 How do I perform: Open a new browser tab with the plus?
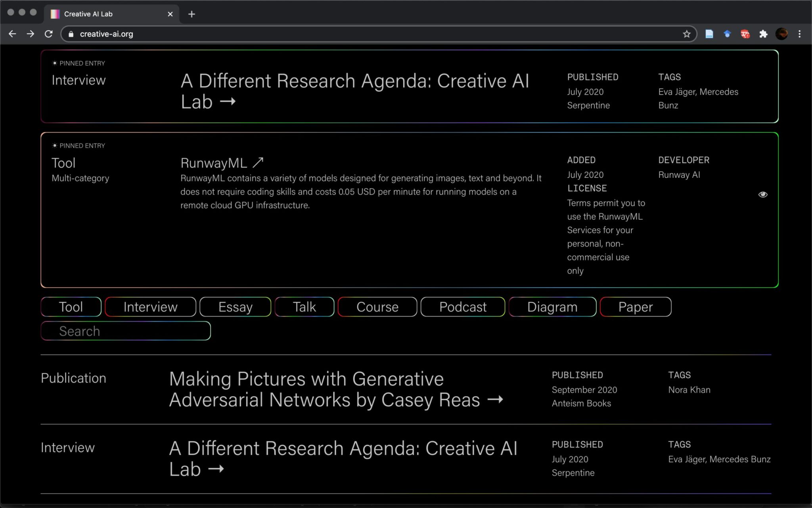tap(192, 14)
